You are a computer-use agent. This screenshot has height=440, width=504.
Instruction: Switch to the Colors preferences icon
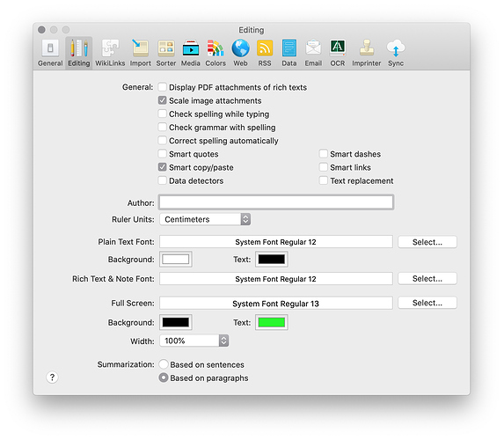tap(215, 53)
